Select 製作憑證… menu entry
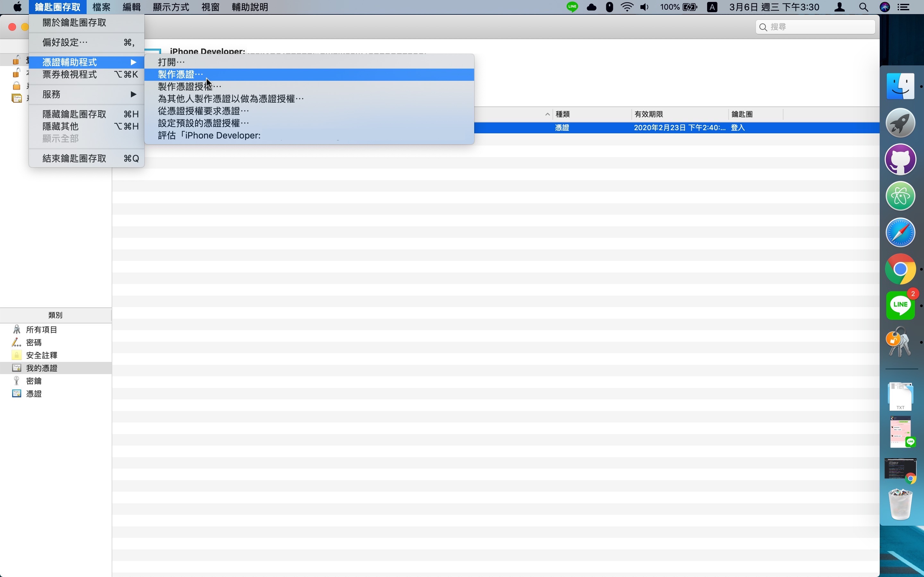Viewport: 924px width, 577px height. point(181,74)
